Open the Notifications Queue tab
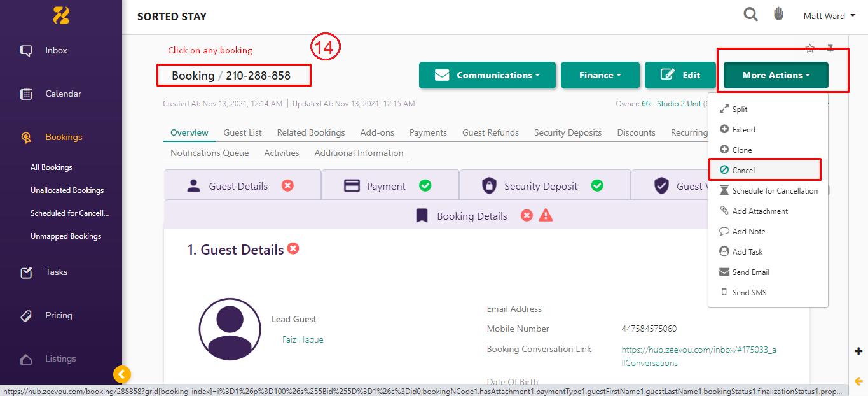 point(209,153)
